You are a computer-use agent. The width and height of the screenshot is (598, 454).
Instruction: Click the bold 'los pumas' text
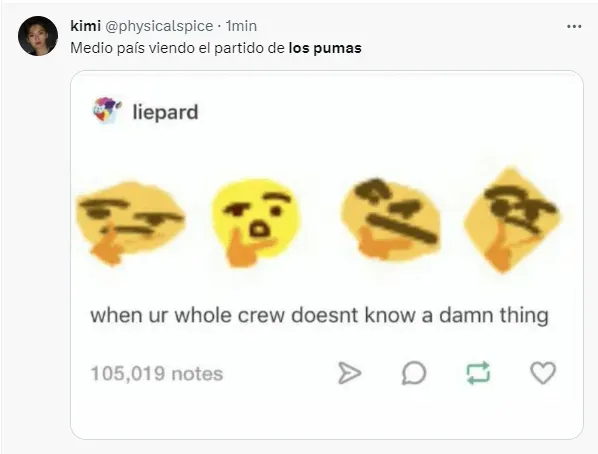coord(325,48)
